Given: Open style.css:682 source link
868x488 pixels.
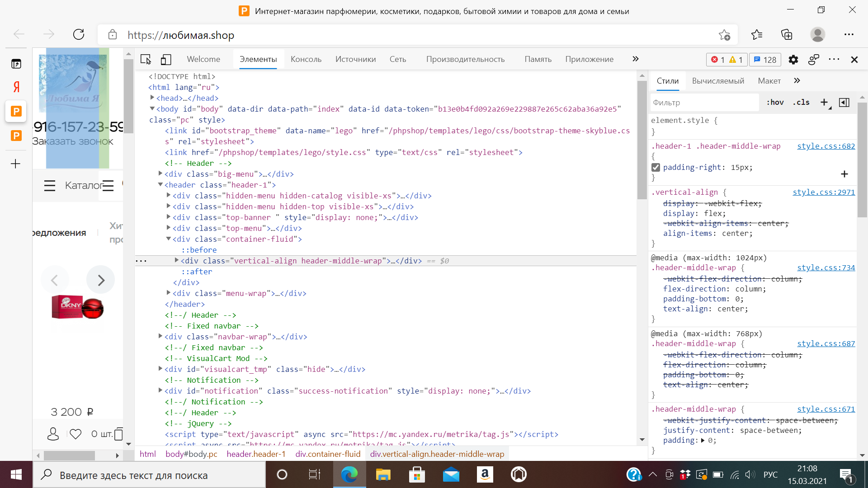Looking at the screenshot, I should 826,146.
